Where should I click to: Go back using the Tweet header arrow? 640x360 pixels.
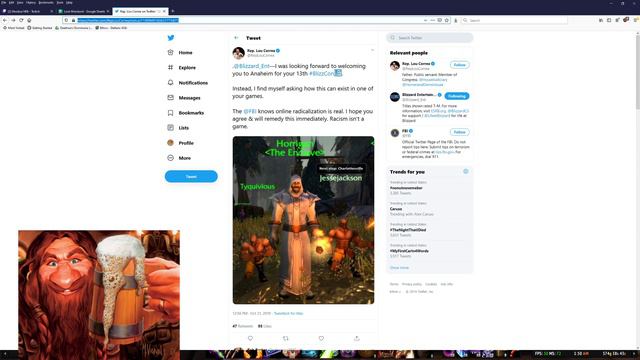click(x=236, y=38)
